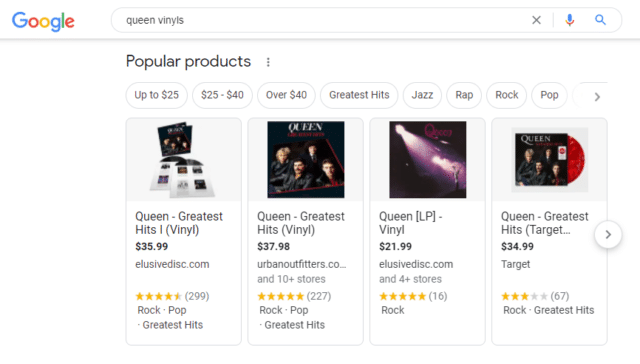The image size is (640, 364).
Task: Open the urbanoutfitters Greatest Hits album cover
Action: [306, 160]
